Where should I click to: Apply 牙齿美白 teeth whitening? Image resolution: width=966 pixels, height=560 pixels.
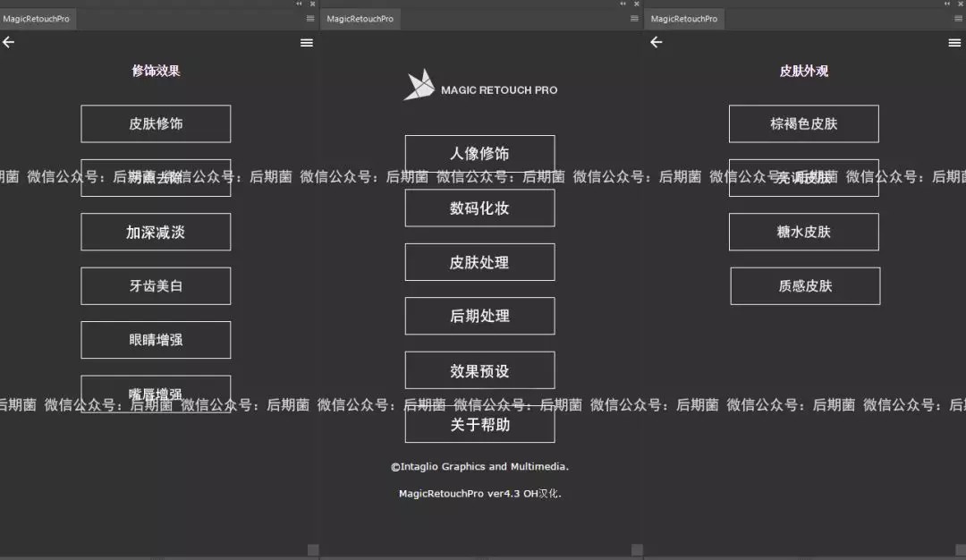pos(156,286)
